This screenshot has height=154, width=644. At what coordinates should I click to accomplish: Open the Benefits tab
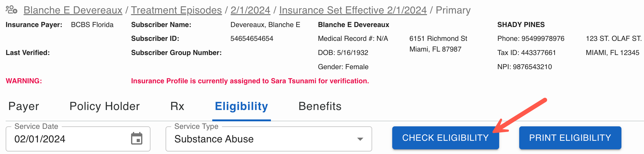(x=320, y=106)
